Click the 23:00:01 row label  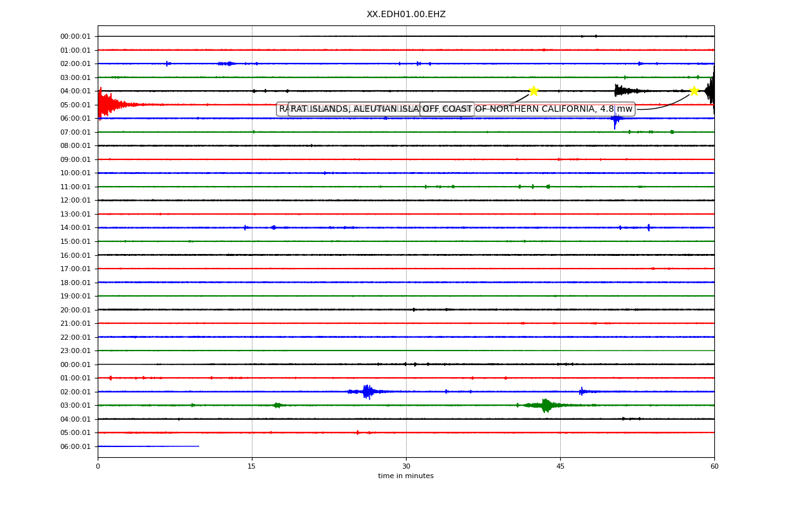(75, 351)
